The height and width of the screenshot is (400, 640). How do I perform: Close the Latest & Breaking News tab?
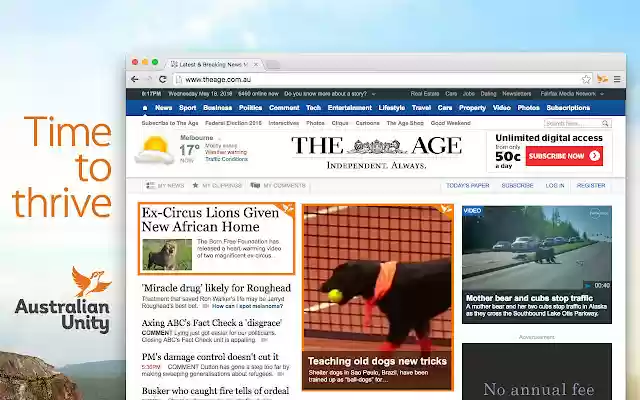[x=256, y=64]
